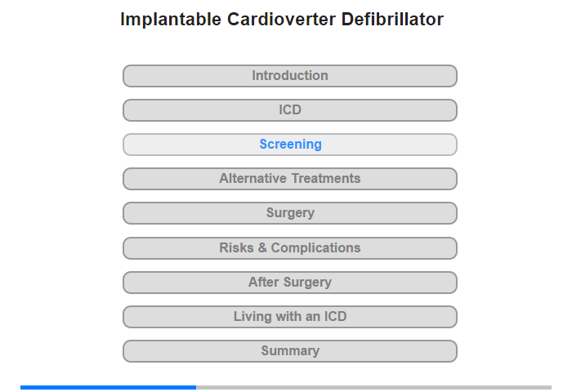
Task: Click the Alternative Treatments button
Action: coord(290,179)
